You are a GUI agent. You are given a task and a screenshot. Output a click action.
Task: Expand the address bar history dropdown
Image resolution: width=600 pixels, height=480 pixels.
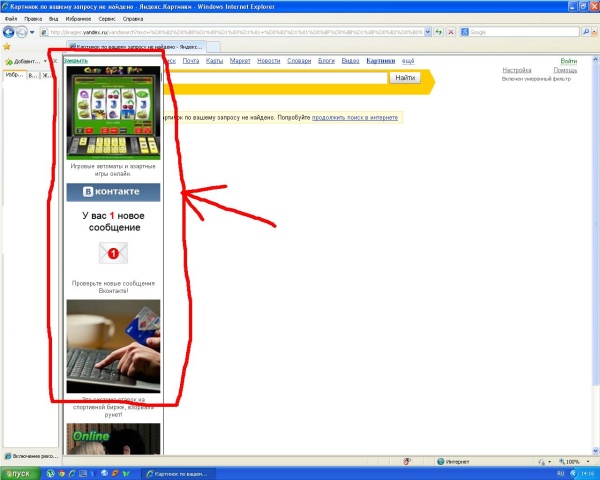(x=428, y=32)
